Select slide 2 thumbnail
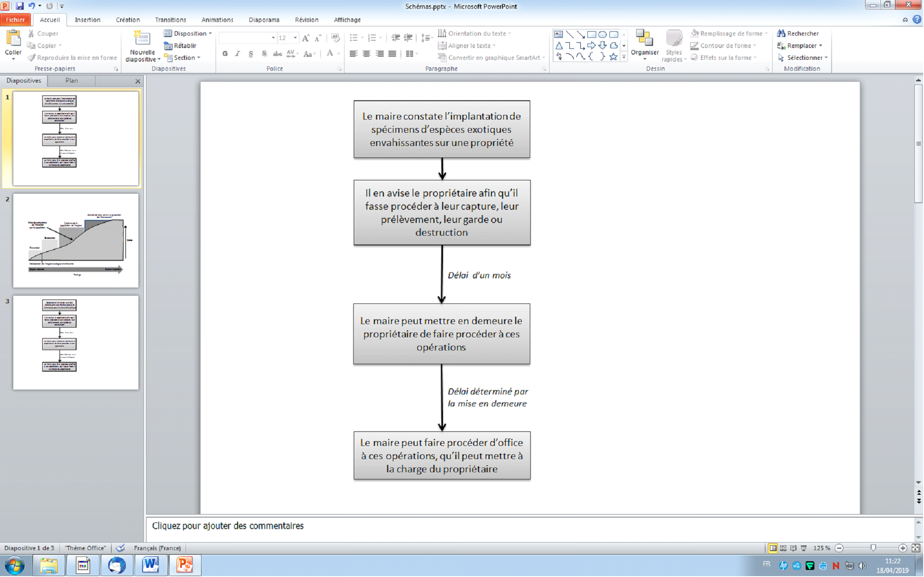924x577 pixels. (x=76, y=241)
